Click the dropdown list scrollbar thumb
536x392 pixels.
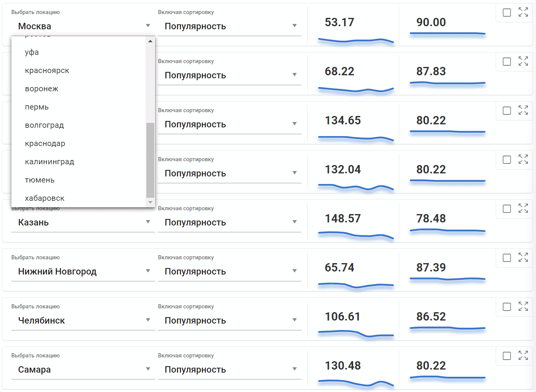click(150, 160)
